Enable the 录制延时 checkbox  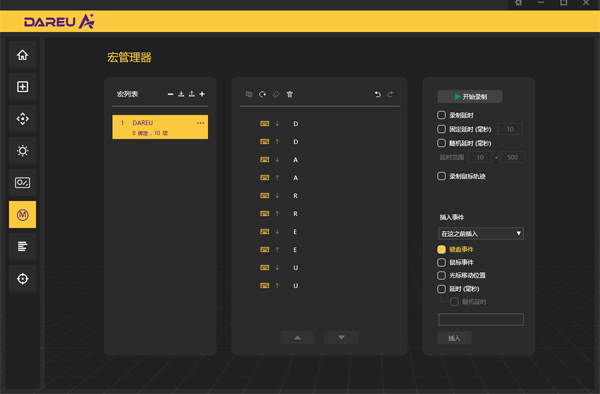(441, 115)
